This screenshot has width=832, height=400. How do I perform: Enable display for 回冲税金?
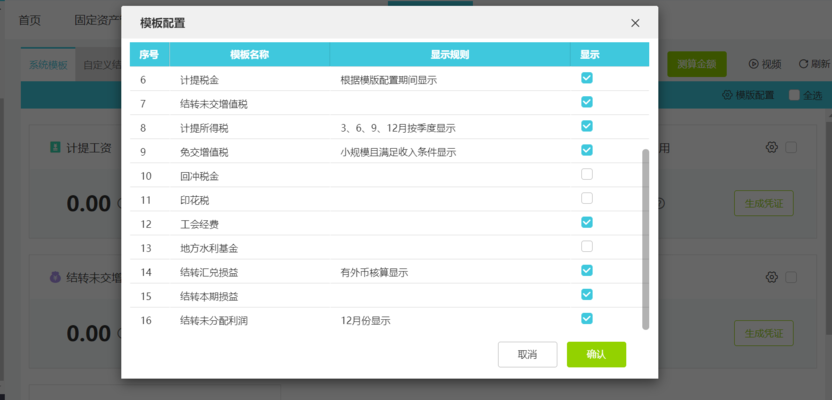[x=587, y=174]
